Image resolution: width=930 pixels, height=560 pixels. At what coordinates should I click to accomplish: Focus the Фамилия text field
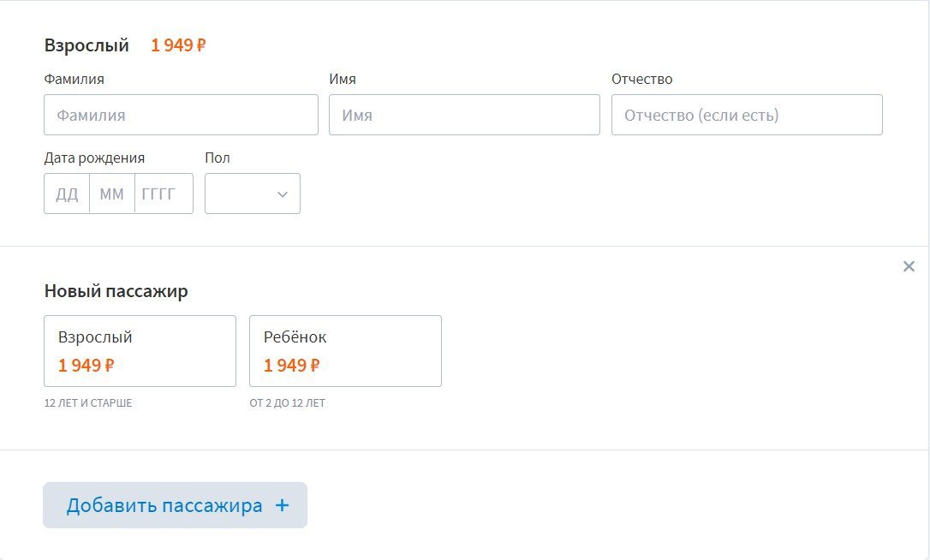(x=181, y=115)
